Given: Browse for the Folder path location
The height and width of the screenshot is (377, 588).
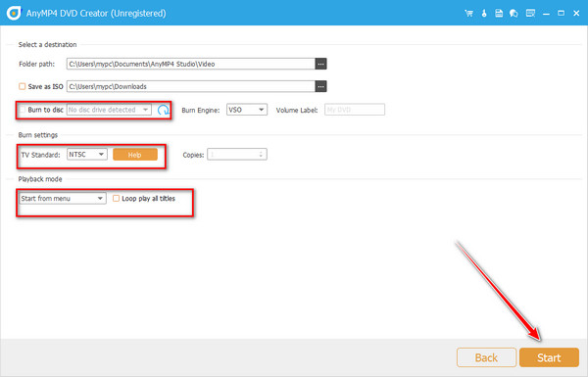Looking at the screenshot, I should [320, 64].
